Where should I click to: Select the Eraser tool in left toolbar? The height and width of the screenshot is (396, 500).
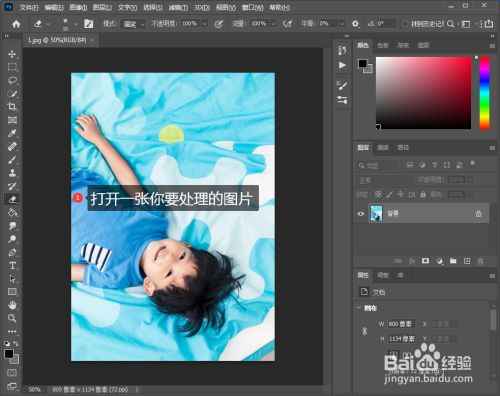click(12, 199)
